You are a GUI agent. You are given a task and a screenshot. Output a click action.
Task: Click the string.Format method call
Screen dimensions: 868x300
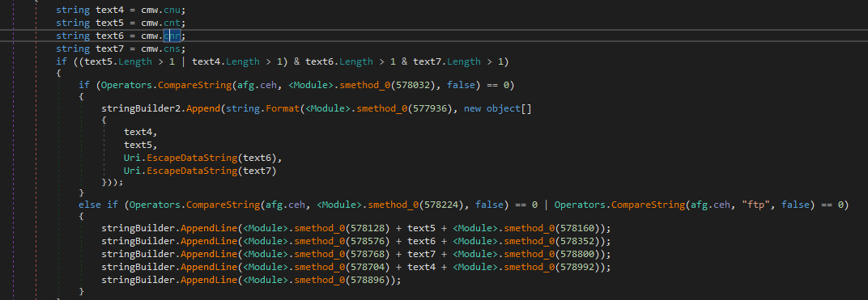tap(262, 108)
